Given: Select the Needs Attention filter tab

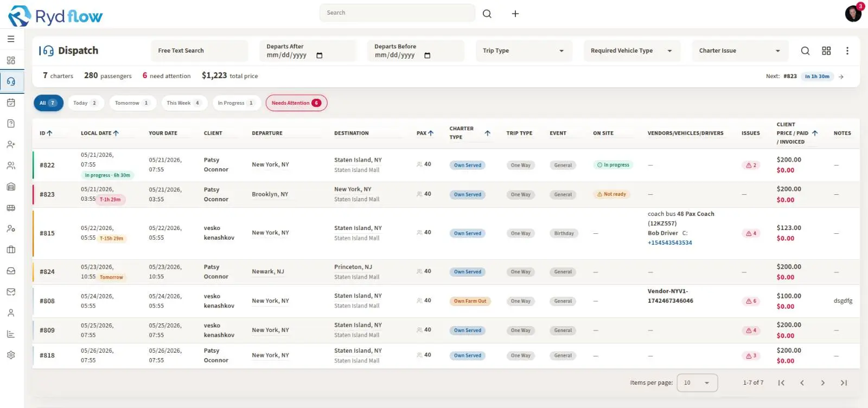Looking at the screenshot, I should 296,103.
